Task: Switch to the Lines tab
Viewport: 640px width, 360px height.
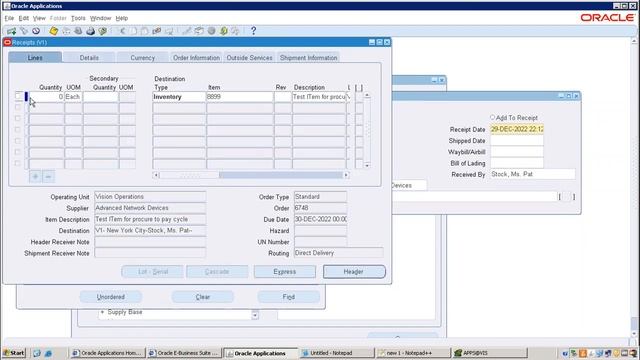Action: 35,58
